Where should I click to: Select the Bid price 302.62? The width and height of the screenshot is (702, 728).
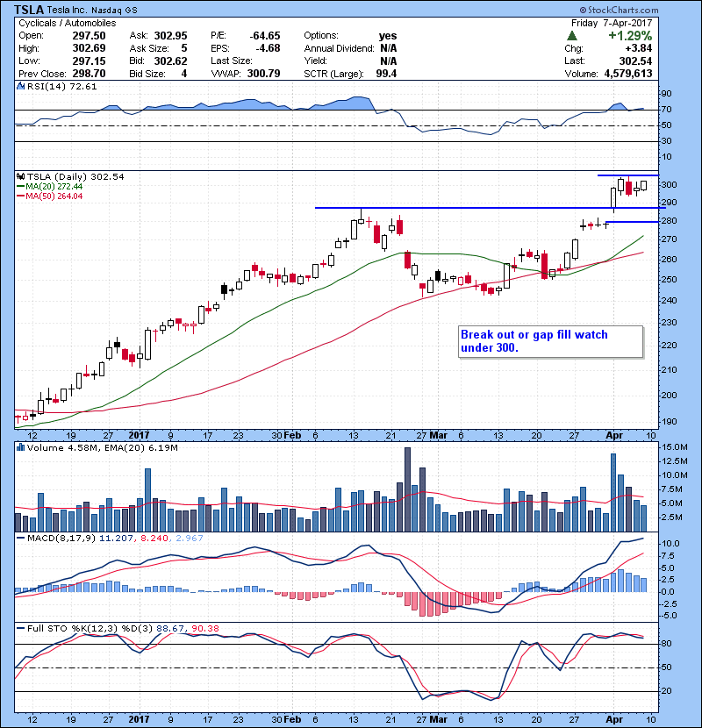click(x=170, y=61)
